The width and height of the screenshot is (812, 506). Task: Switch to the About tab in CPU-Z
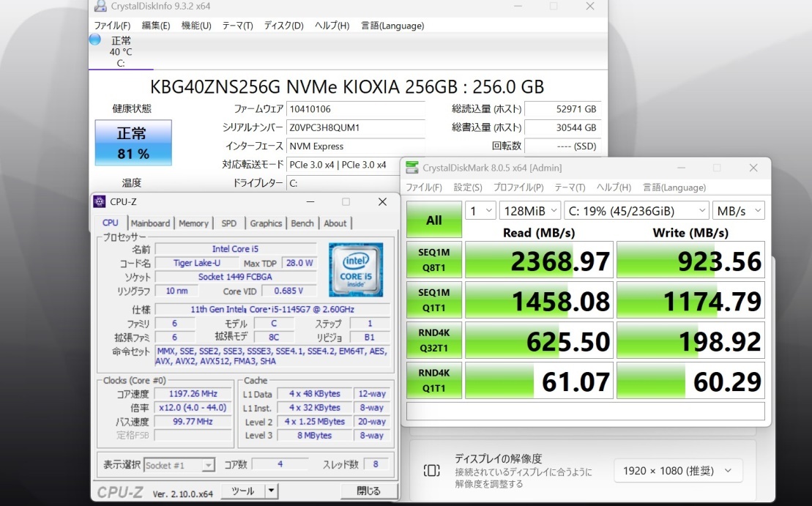(x=335, y=223)
